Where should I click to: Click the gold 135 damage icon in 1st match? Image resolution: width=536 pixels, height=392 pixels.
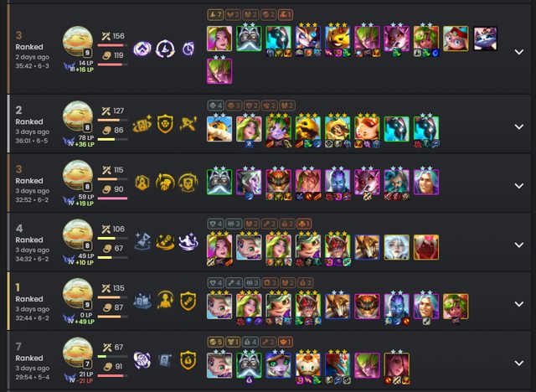(106, 288)
